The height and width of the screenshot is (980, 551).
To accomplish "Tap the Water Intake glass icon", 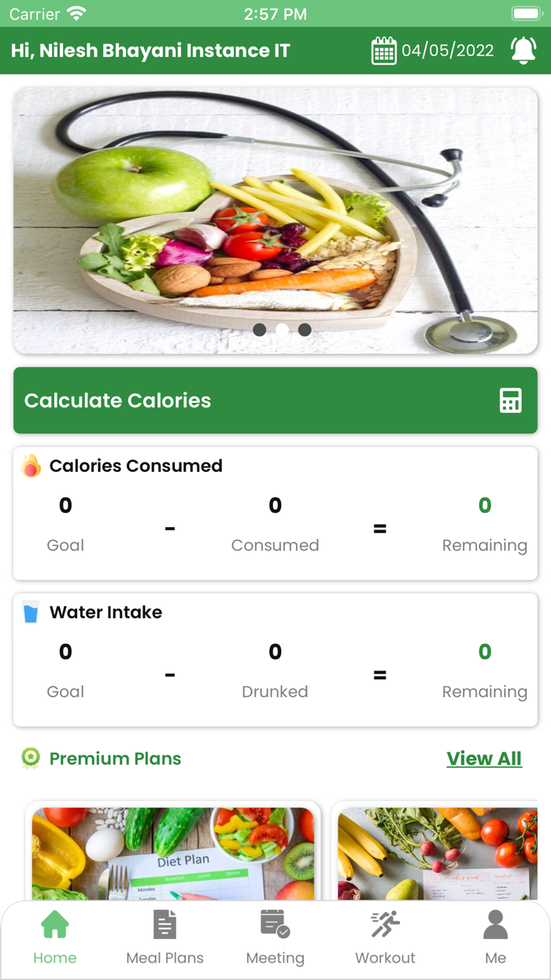I will coord(31,612).
